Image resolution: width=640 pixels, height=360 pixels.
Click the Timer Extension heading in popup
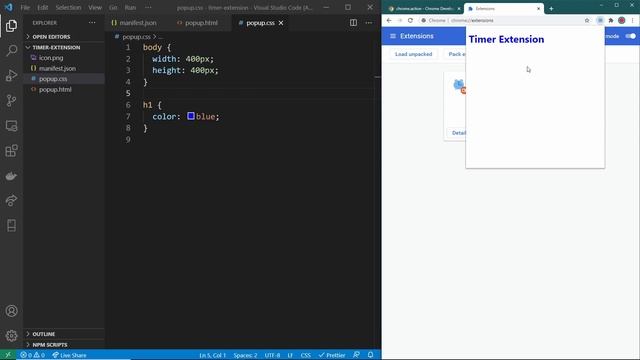506,39
